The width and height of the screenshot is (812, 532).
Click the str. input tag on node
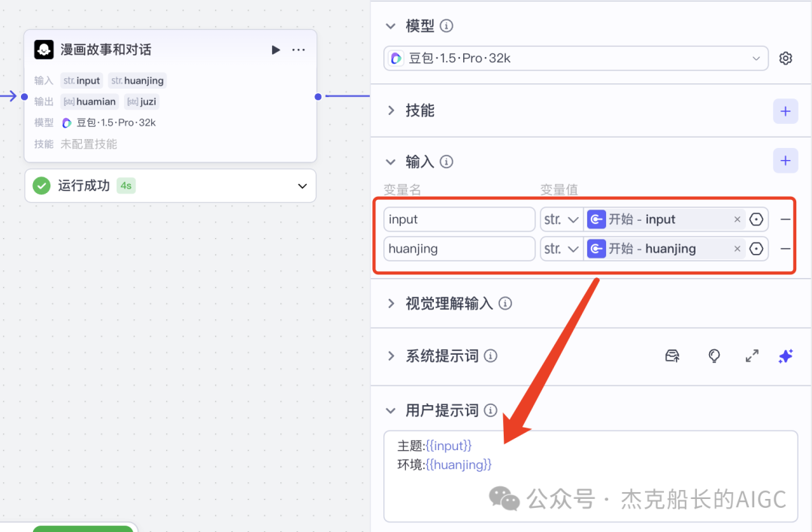point(82,80)
